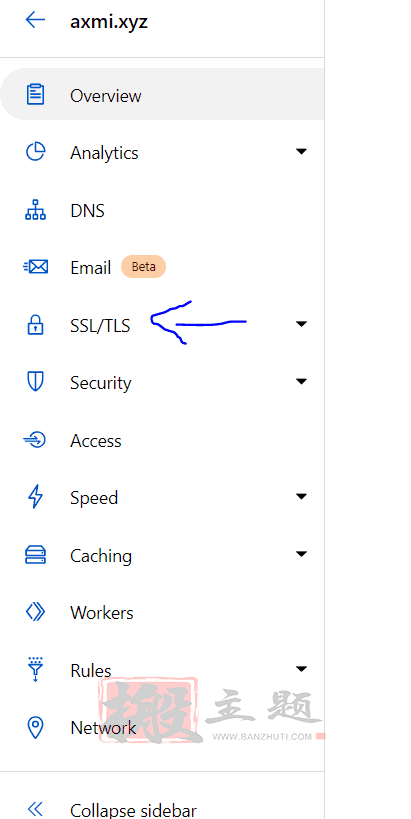Expand the Rules submenu arrow
Screen dimensions: 411x819
[301, 669]
